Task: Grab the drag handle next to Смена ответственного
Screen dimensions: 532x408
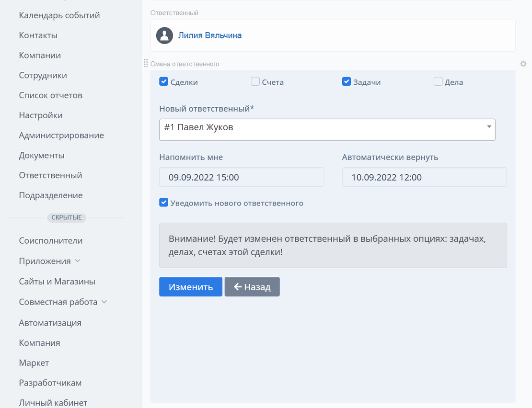Action: tap(146, 64)
